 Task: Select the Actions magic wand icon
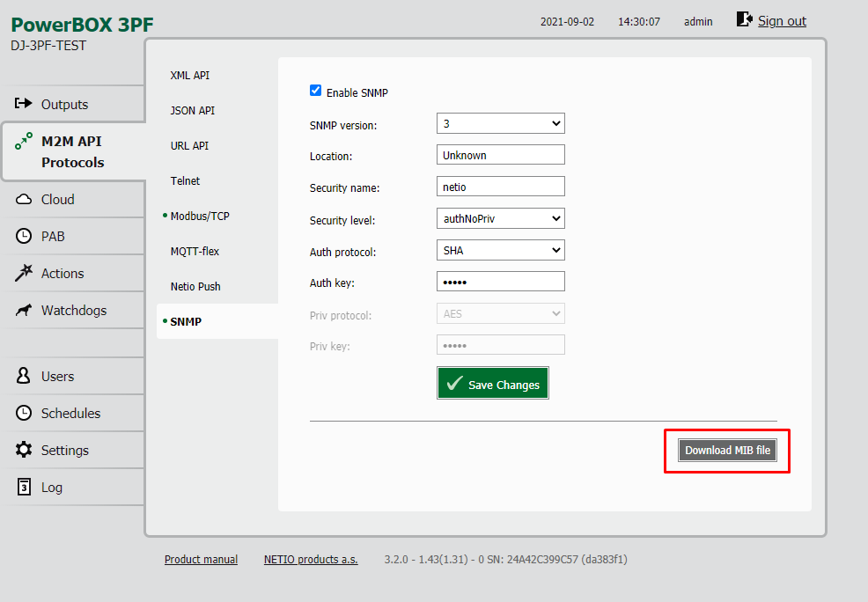[23, 273]
